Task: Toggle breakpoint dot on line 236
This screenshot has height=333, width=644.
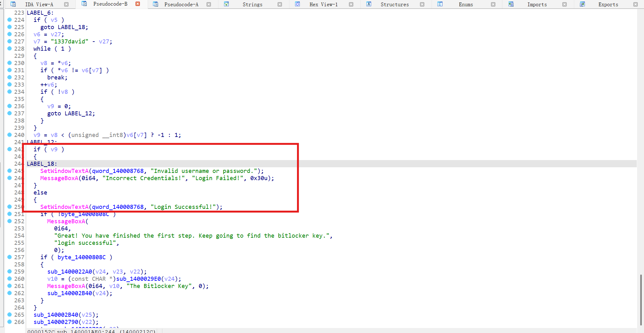Action: (x=9, y=106)
